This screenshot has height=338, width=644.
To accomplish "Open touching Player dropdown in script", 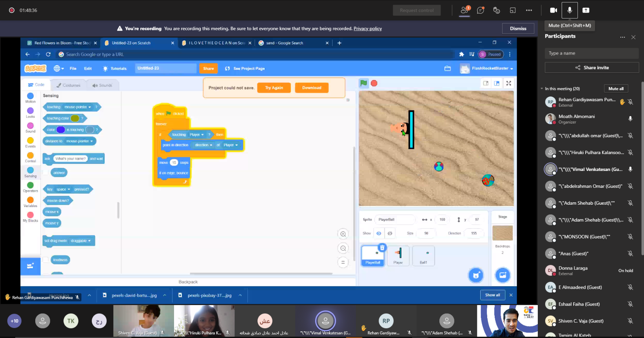I will pos(196,134).
